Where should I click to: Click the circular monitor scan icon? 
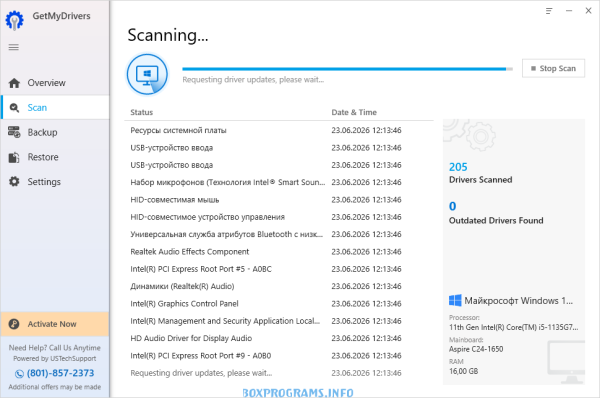(x=147, y=74)
